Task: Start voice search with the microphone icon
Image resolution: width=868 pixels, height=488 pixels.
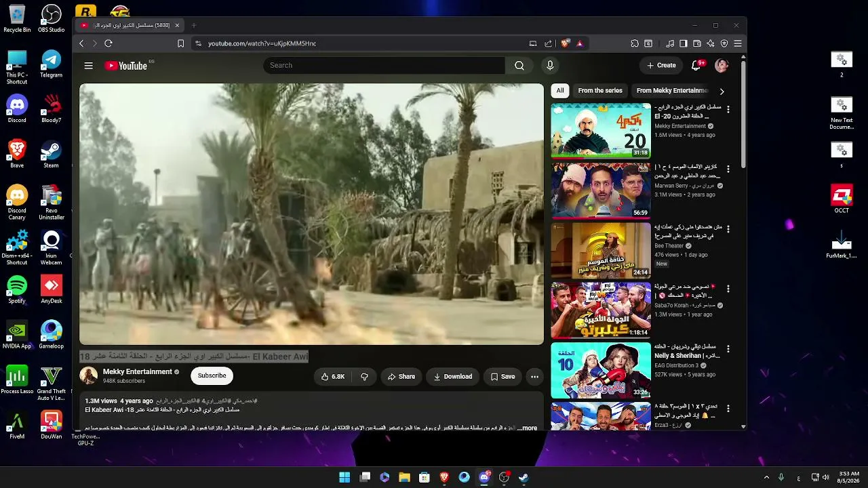Action: click(x=550, y=66)
